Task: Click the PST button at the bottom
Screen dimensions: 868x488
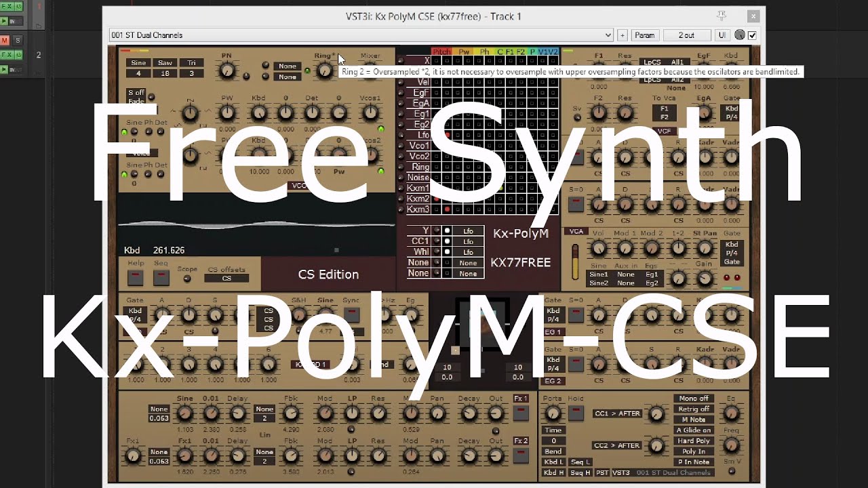Action: [x=602, y=472]
